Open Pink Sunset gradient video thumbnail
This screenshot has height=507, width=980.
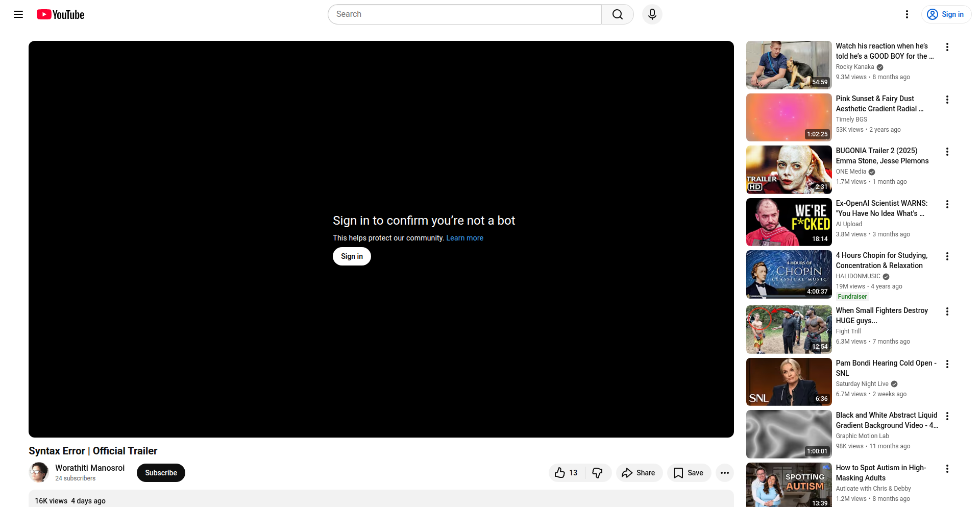click(x=789, y=117)
